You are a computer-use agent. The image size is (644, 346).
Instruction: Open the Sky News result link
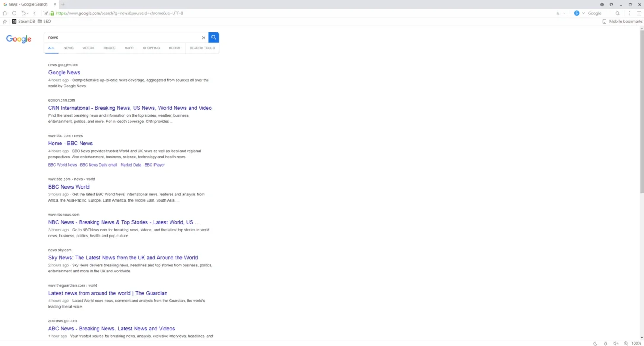(123, 258)
